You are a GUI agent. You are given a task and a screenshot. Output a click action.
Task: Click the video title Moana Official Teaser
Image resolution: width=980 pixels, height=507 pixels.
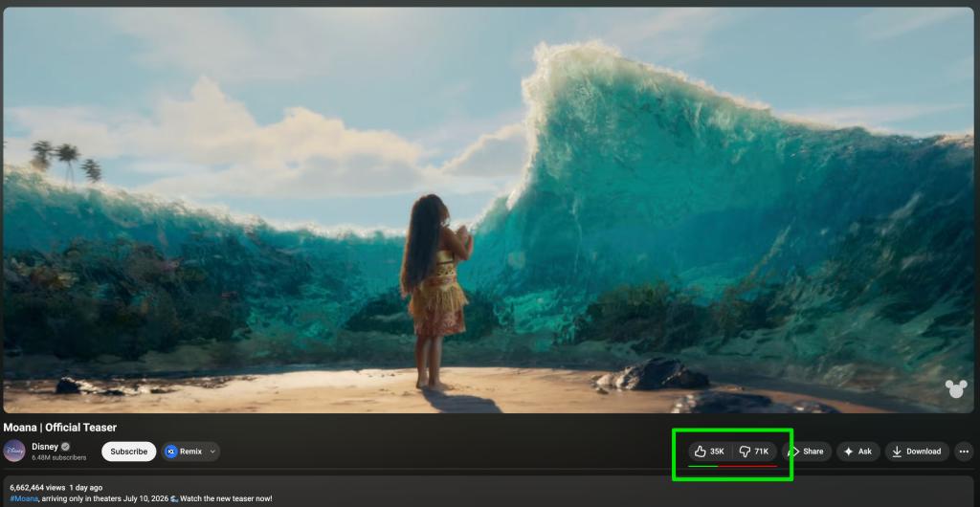60,428
